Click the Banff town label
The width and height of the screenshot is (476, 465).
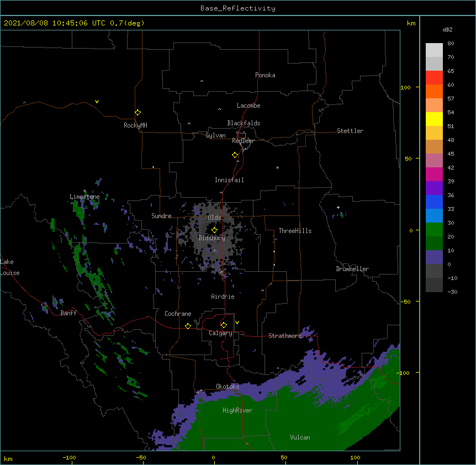click(68, 313)
